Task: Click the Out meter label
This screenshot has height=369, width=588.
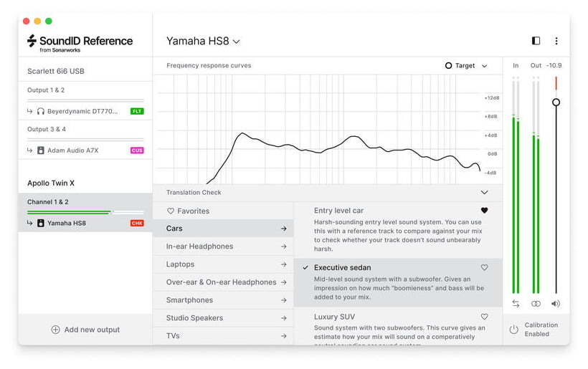Action: [536, 65]
